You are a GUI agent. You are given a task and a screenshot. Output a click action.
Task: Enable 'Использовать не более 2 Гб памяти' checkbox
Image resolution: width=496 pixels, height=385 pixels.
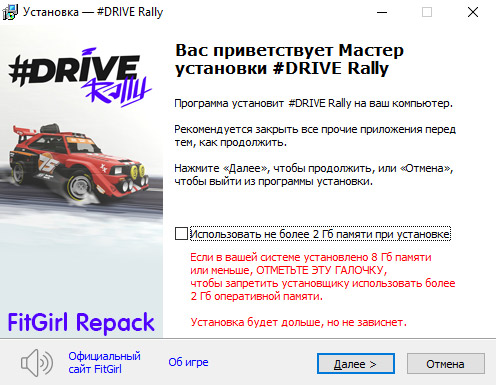[181, 234]
